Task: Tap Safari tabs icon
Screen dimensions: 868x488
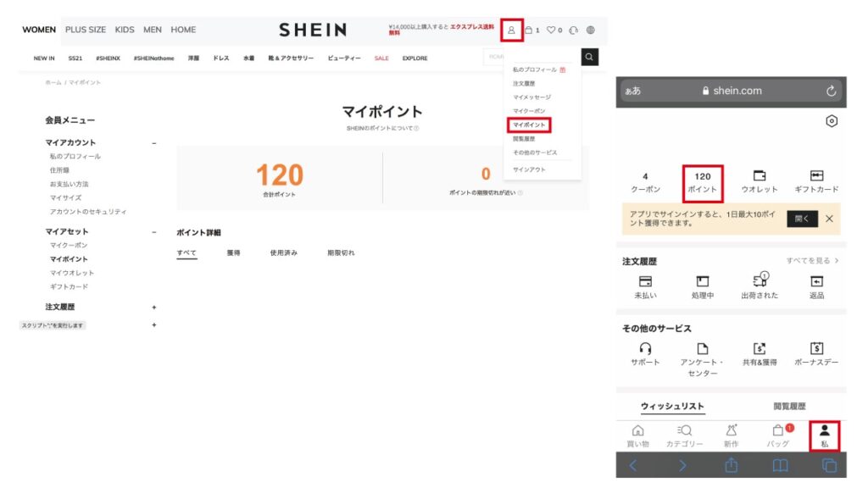Action: (x=829, y=465)
